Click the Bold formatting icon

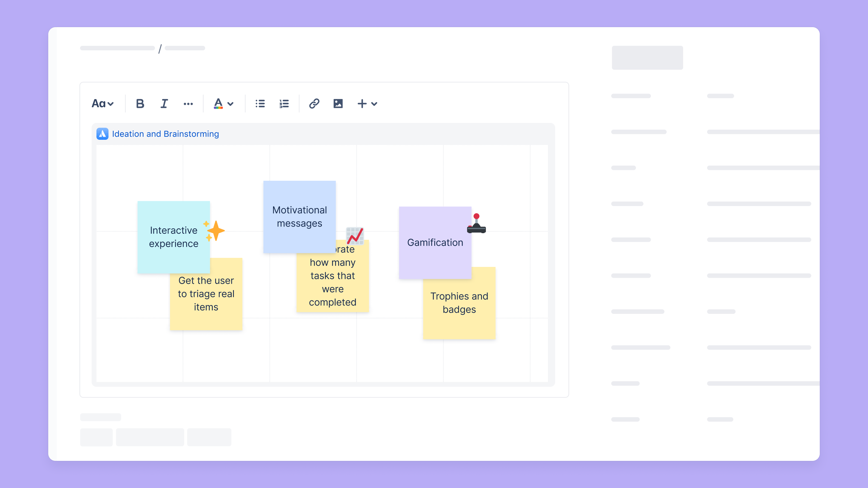pos(140,104)
